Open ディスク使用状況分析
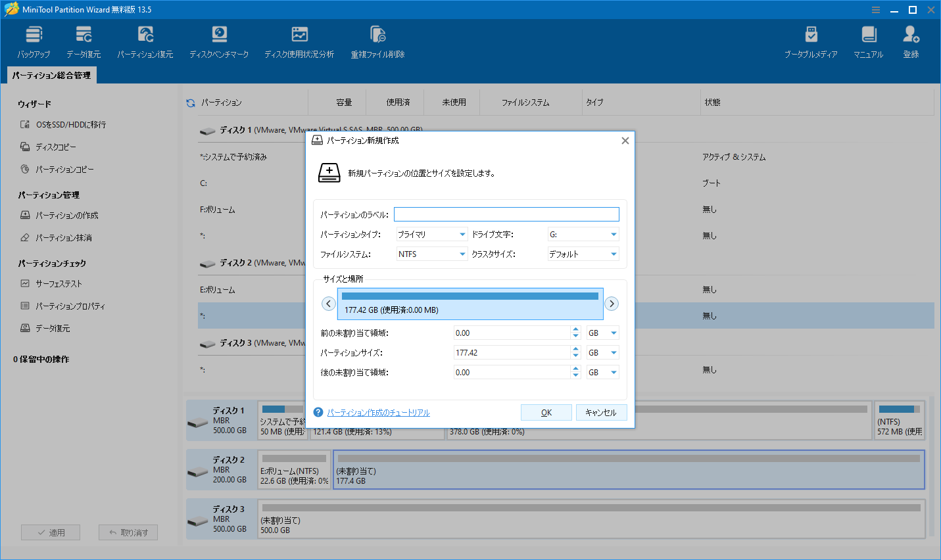941x560 pixels. point(299,39)
